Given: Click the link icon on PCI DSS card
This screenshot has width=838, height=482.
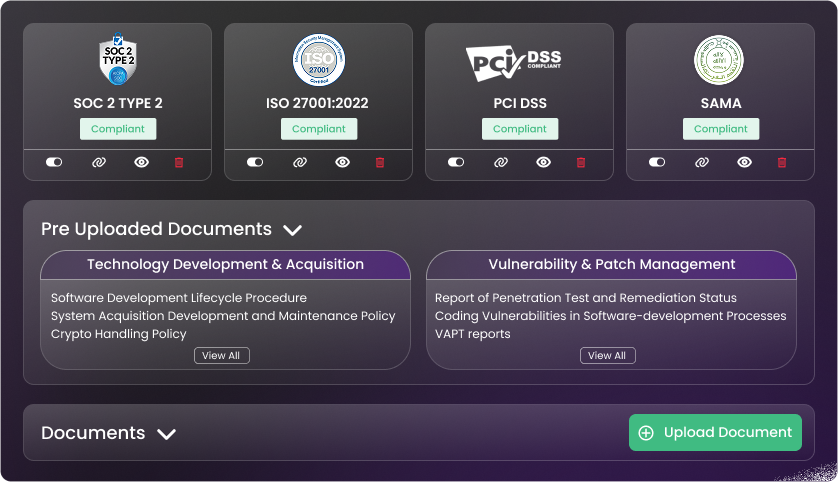Looking at the screenshot, I should pyautogui.click(x=500, y=162).
